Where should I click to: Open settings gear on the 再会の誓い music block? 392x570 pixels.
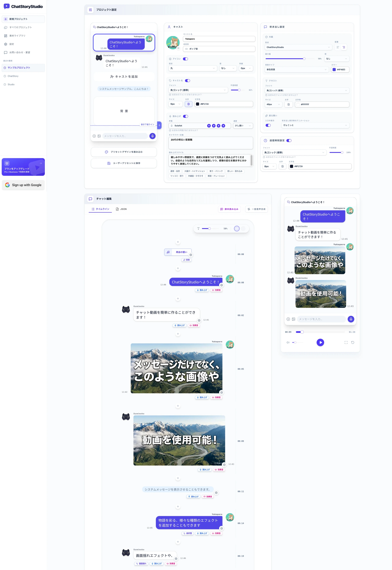[x=191, y=255]
